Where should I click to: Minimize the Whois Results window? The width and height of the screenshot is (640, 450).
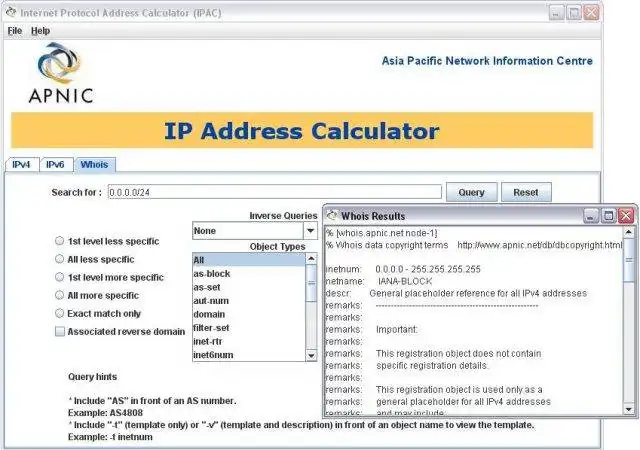coord(591,216)
